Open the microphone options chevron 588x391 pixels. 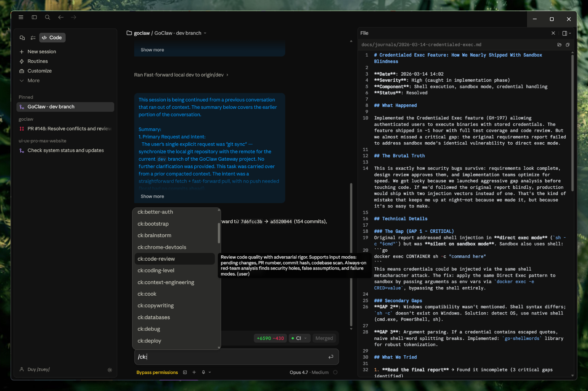[x=210, y=372]
